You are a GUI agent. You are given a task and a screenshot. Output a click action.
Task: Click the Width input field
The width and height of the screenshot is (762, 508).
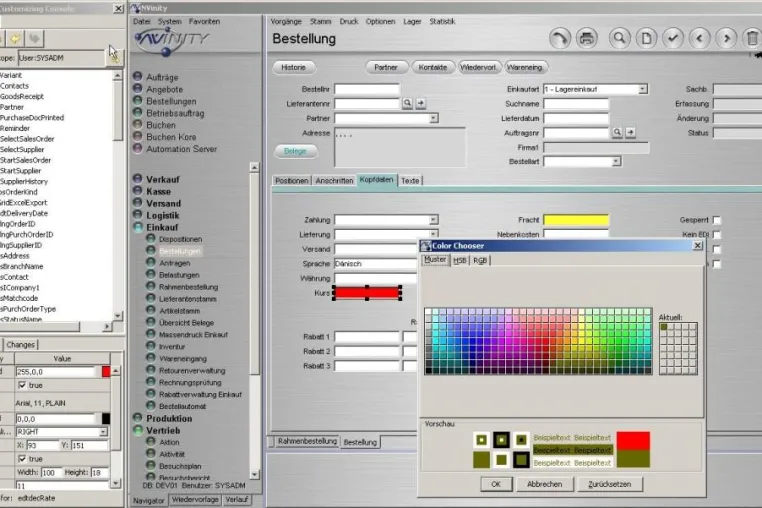pyautogui.click(x=51, y=473)
